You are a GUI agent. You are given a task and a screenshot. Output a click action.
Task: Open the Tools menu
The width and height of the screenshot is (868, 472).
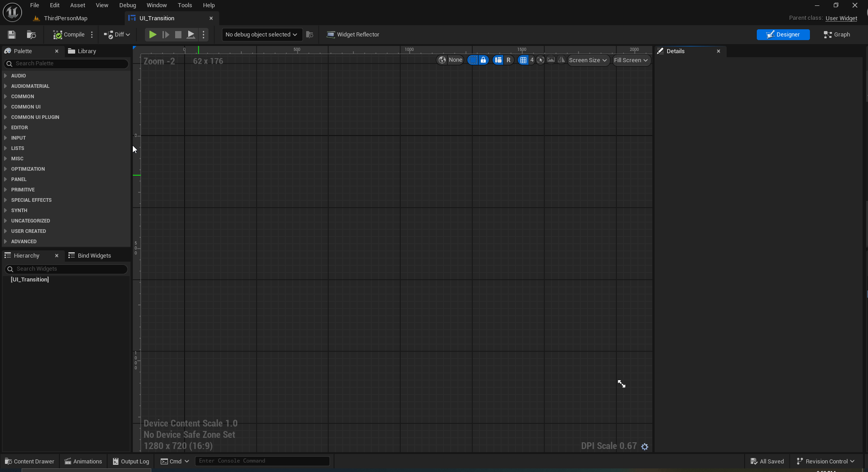point(185,5)
